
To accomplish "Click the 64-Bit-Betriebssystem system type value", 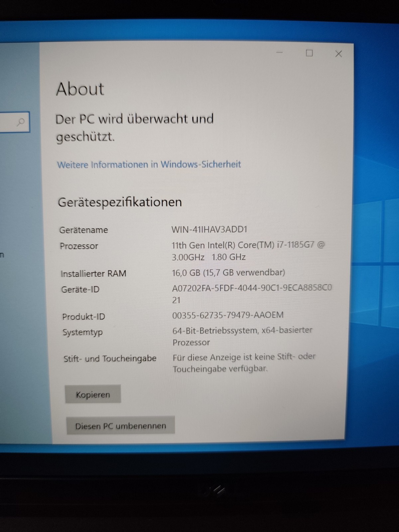I will [x=242, y=336].
